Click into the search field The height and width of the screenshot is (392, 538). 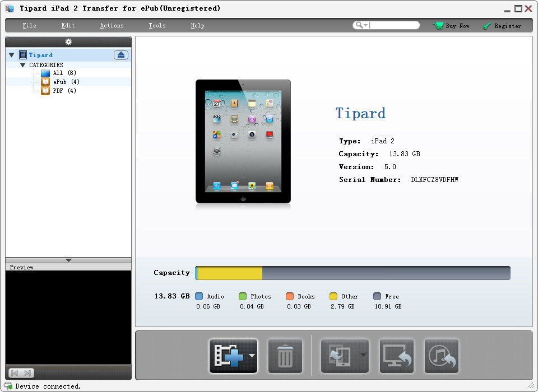pos(394,25)
